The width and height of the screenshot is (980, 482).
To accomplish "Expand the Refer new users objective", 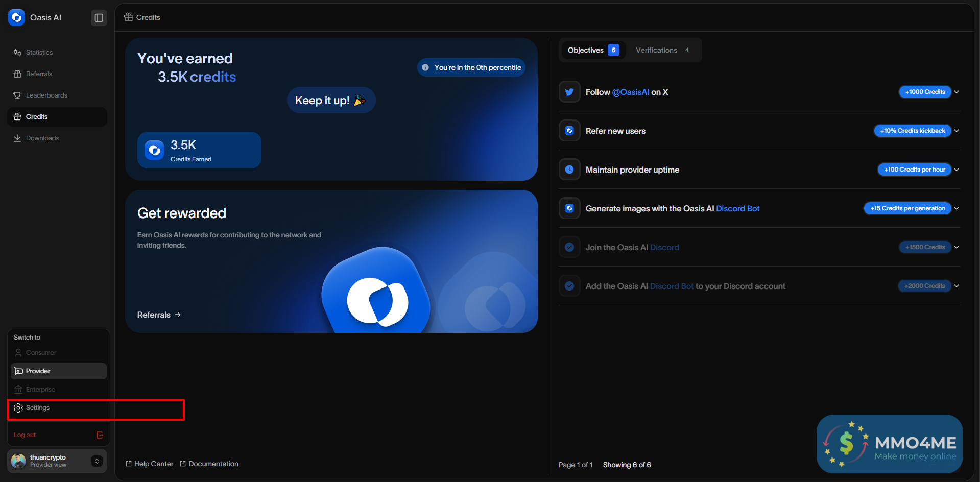I will (957, 131).
